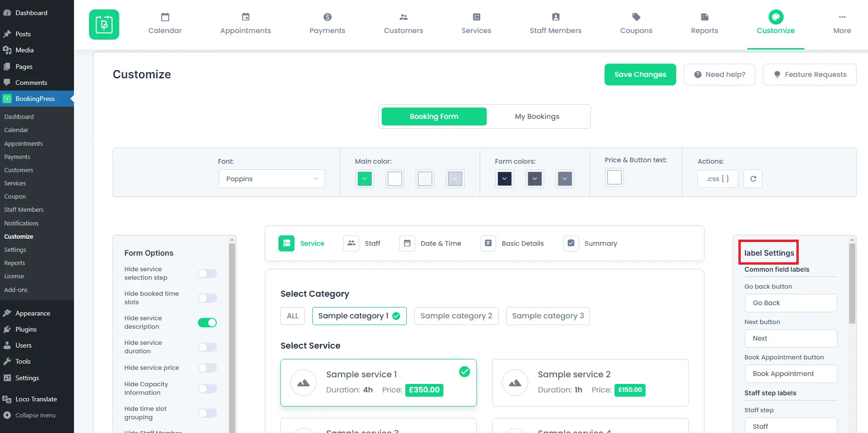Toggle Hide service price
The height and width of the screenshot is (433, 868).
207,368
